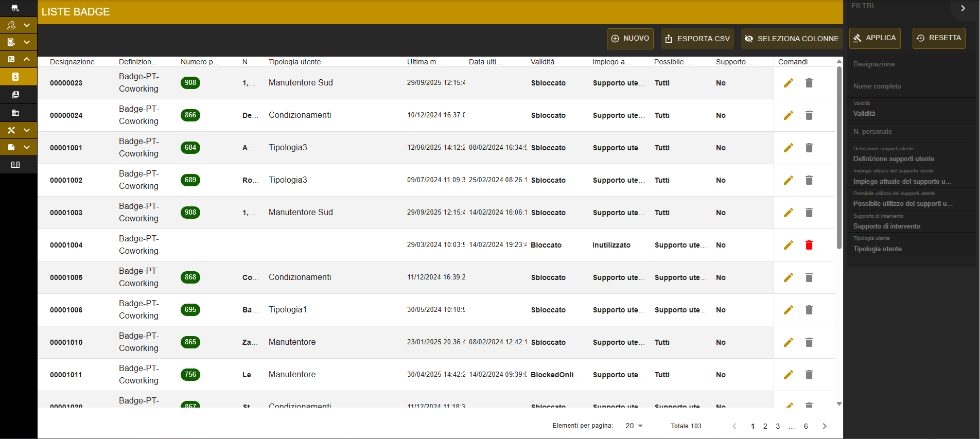Open SELEZIONA COLONNE column chooser
This screenshot has width=980, height=439.
(792, 39)
